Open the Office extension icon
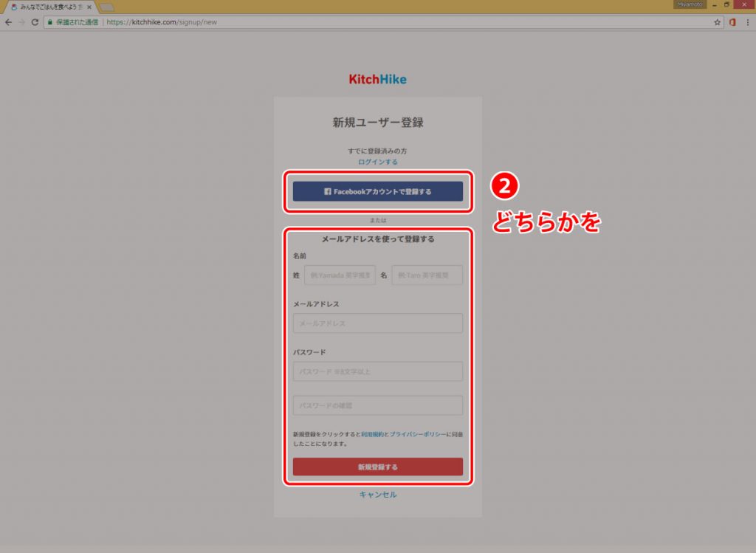 click(732, 22)
